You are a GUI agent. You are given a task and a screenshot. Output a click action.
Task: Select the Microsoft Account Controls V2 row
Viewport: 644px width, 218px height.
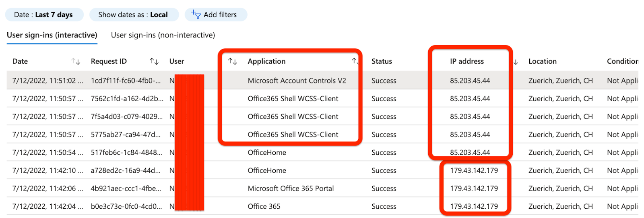point(322,81)
